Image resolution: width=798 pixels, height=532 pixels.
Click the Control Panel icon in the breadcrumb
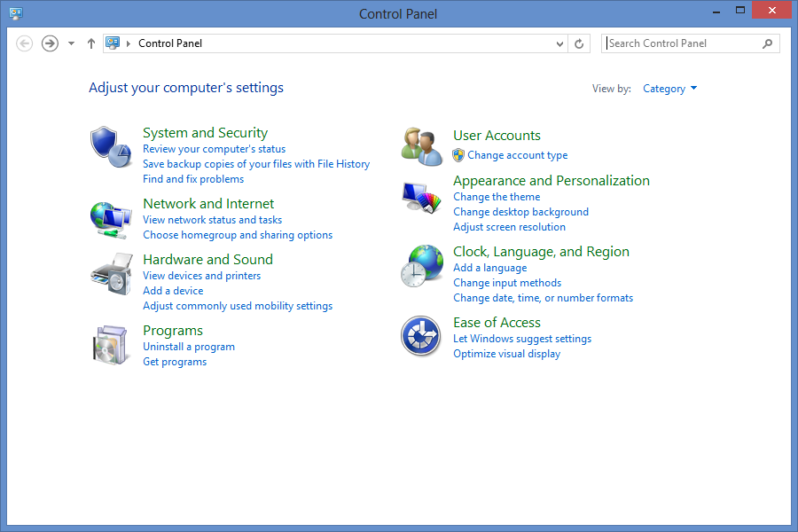(x=111, y=42)
